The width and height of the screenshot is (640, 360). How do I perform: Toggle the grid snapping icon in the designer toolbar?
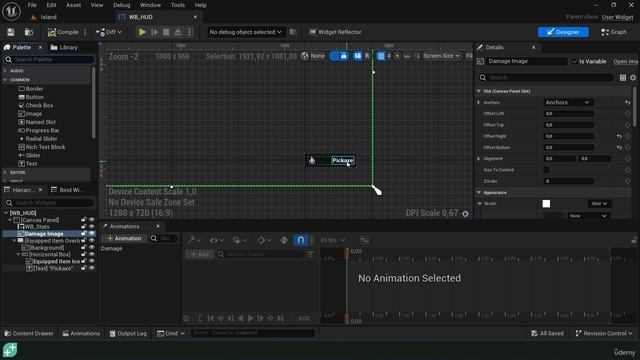pos(381,56)
